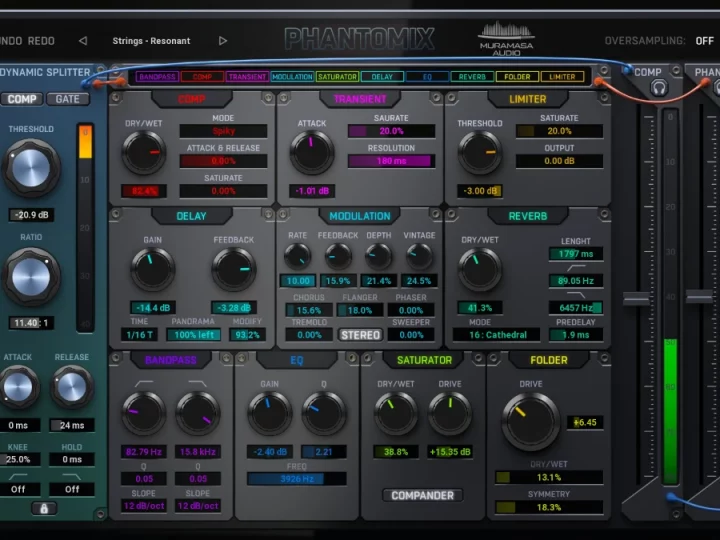
Task: Click the Transient Resolution 180 ms bar
Action: point(391,161)
